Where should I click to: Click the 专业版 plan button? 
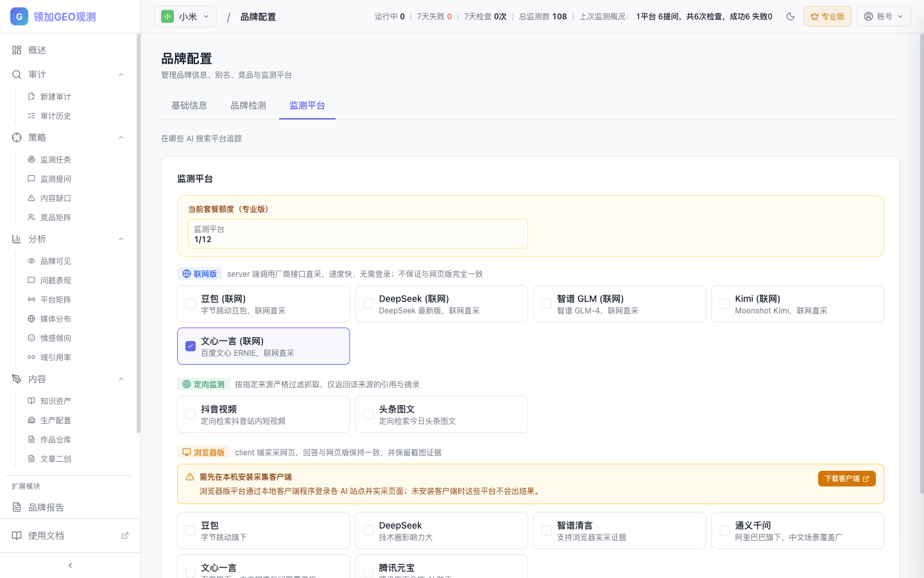827,17
